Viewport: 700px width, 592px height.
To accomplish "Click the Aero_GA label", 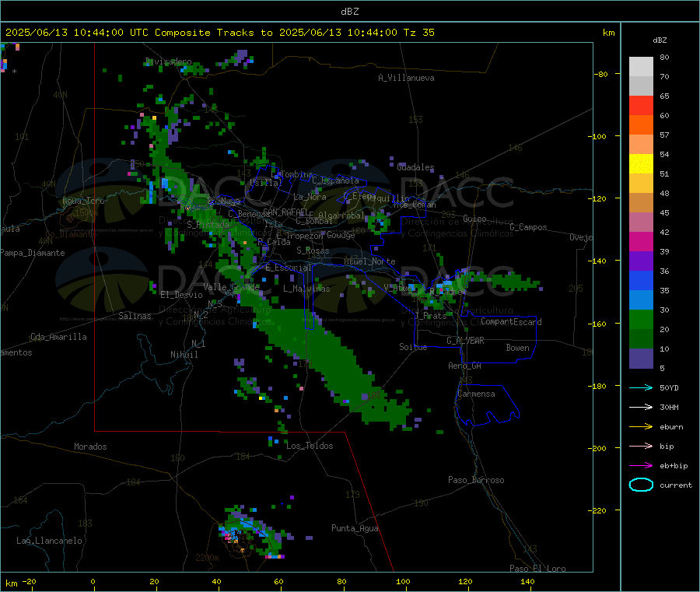I will coord(464,366).
